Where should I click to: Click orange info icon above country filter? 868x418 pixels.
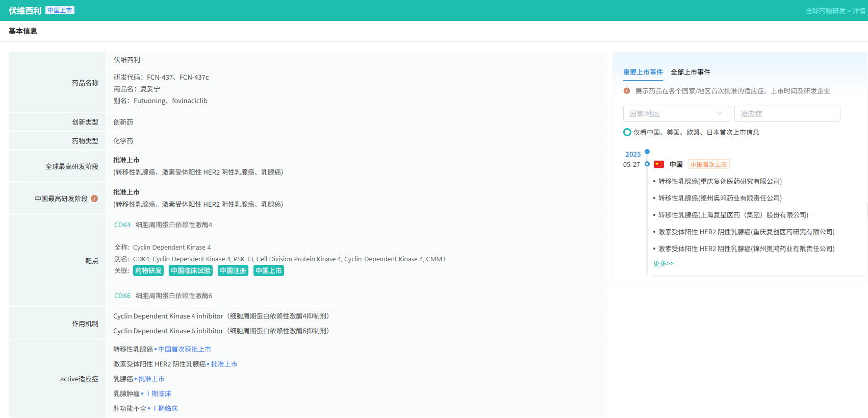click(626, 91)
